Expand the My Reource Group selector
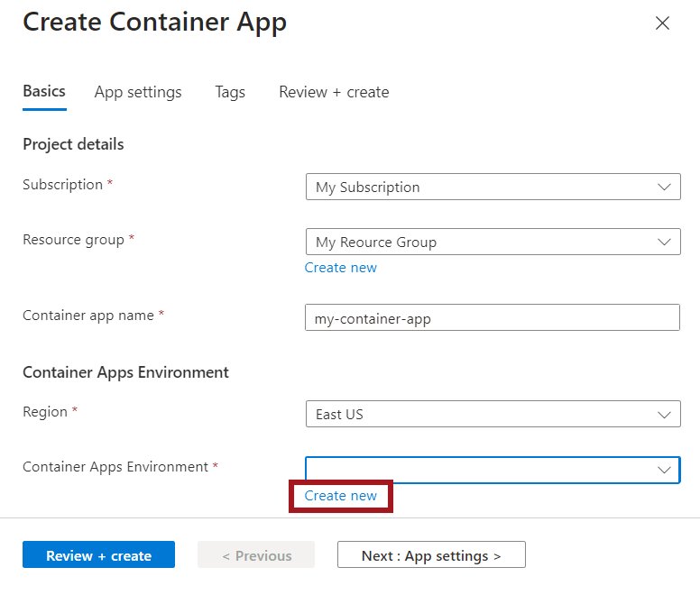 tap(478, 243)
